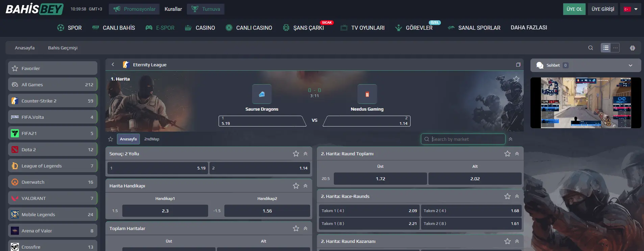Open the Favoriler sidebar item
This screenshot has height=251, width=644.
click(53, 68)
